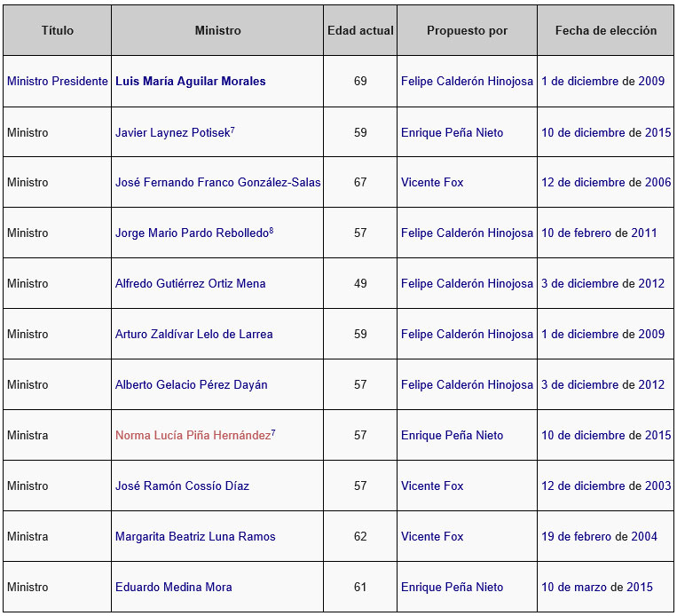Screen dimensions: 677x616
Task: Open the year 2011 link
Action: 644,233
